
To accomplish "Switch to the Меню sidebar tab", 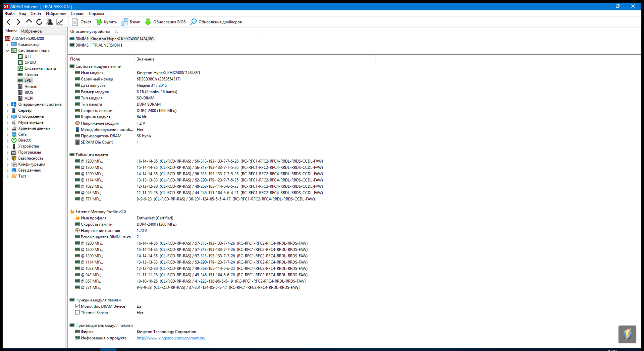I will [11, 31].
